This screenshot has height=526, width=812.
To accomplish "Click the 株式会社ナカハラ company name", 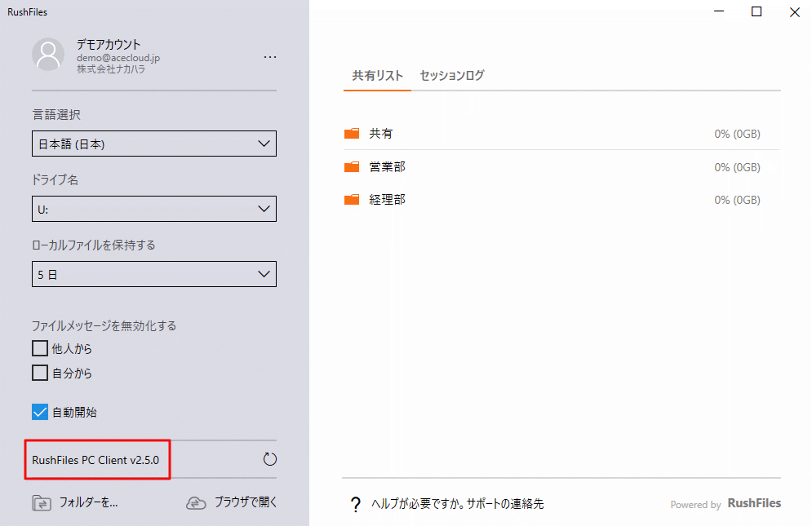I will 111,69.
